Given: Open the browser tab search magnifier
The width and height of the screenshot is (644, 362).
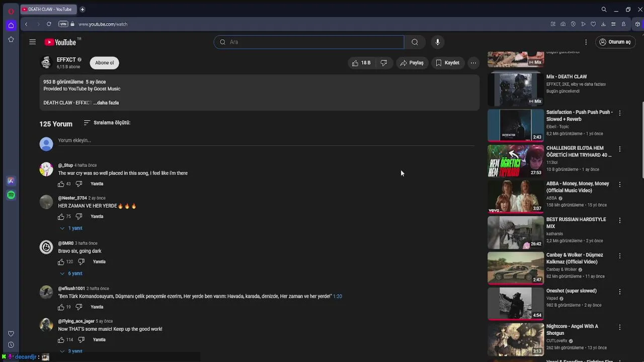Looking at the screenshot, I should [604, 9].
